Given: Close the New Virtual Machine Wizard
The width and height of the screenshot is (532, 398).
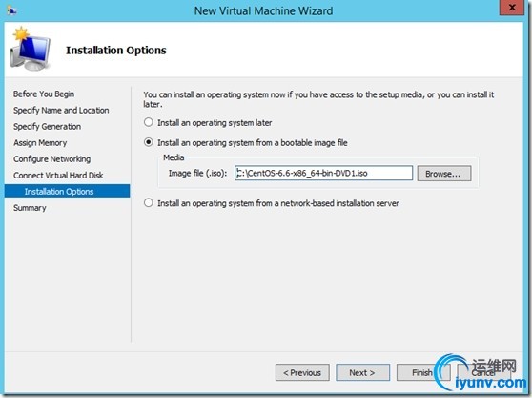Looking at the screenshot, I should (512, 8).
